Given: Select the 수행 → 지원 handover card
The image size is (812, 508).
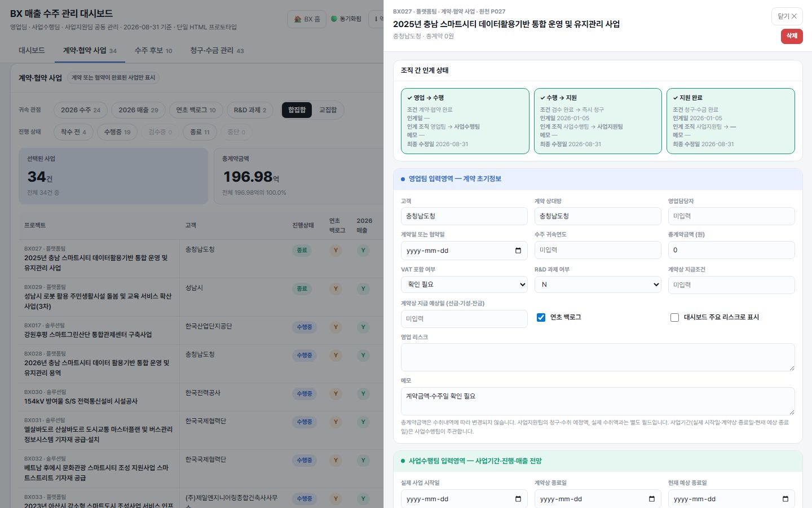Looking at the screenshot, I should click(x=598, y=121).
